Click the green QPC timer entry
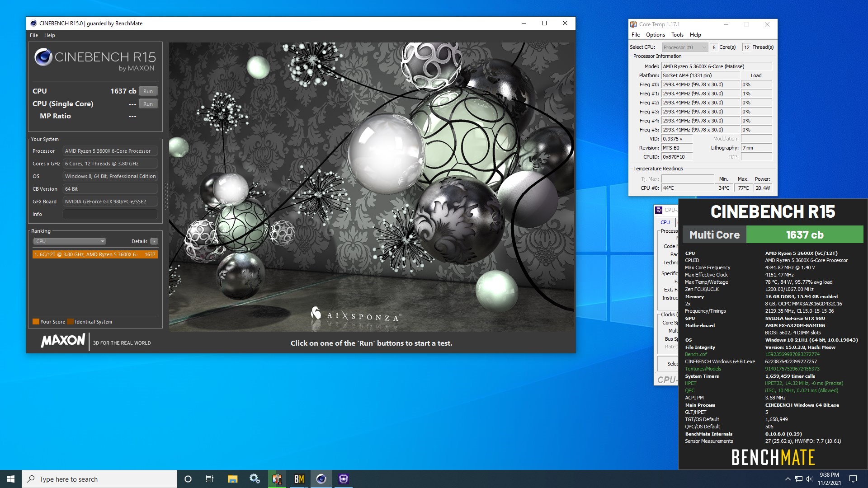868x488 pixels. pos(690,390)
